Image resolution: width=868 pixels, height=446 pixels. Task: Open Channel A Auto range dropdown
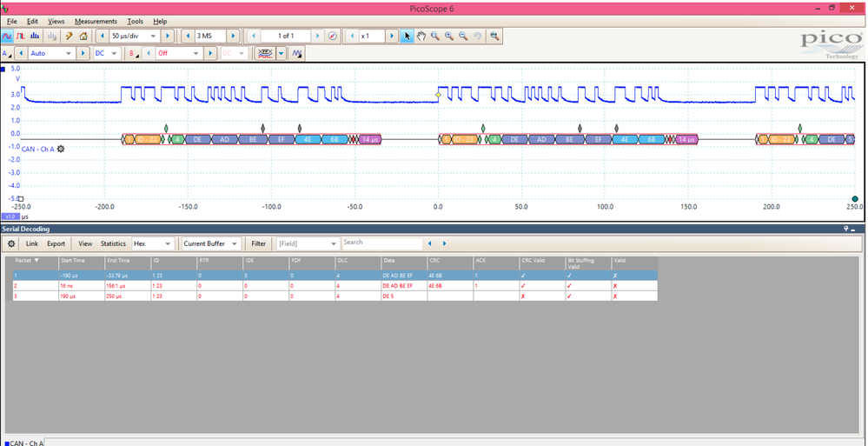tap(69, 54)
